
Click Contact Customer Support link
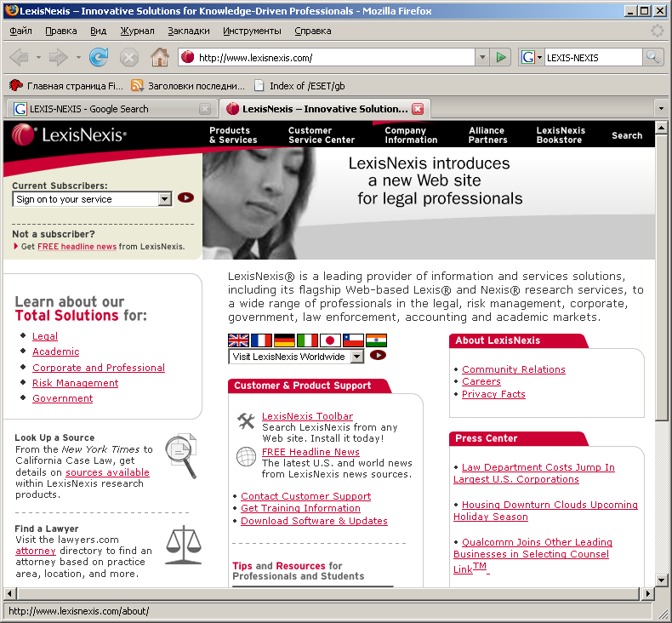305,496
